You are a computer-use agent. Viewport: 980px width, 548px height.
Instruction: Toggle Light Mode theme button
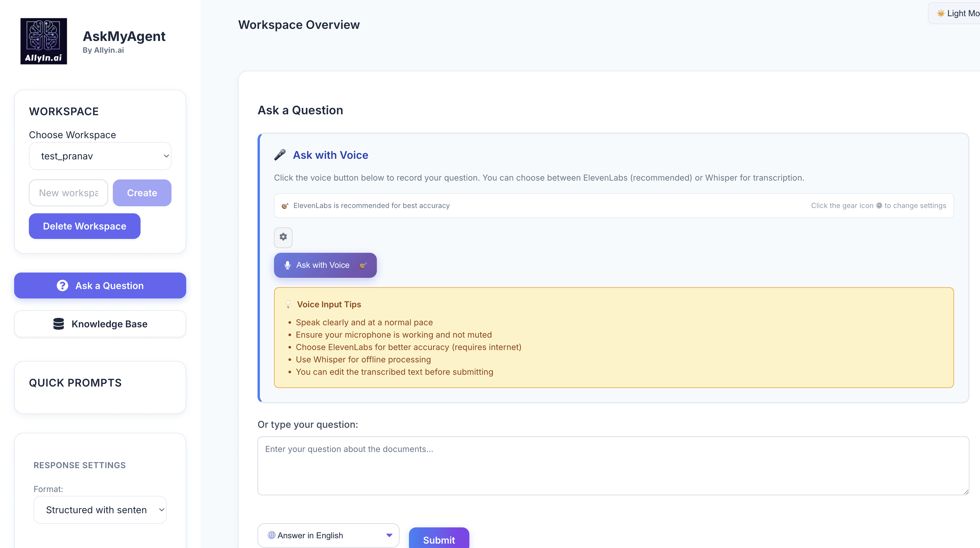(x=954, y=13)
